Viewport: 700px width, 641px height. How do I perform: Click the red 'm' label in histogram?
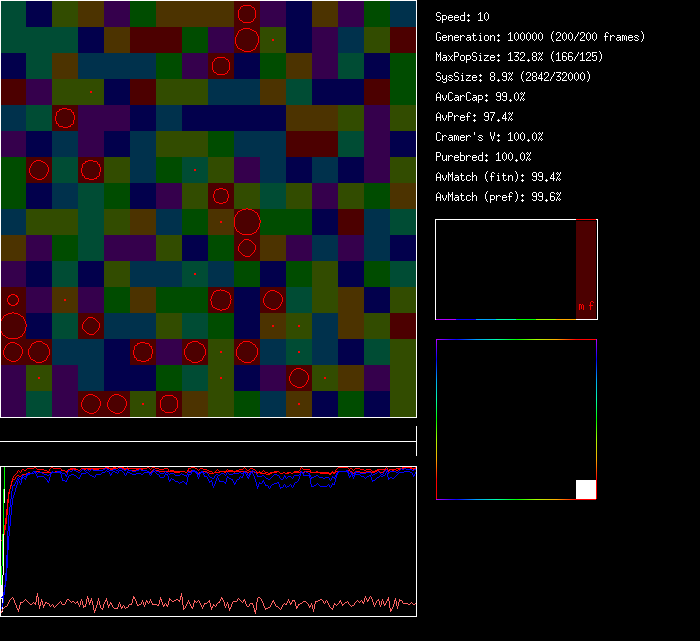point(581,308)
